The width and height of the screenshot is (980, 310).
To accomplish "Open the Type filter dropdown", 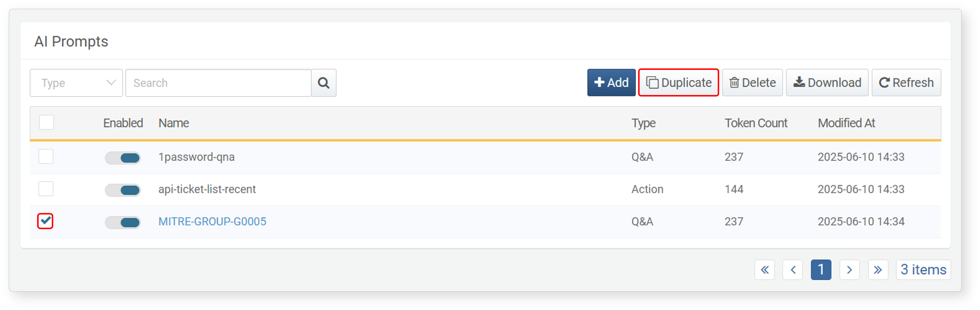I will [76, 83].
